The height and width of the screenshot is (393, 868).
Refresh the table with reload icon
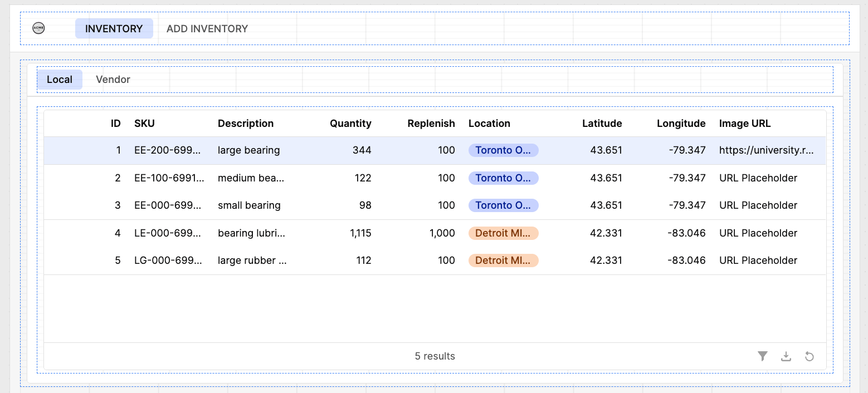click(x=810, y=356)
